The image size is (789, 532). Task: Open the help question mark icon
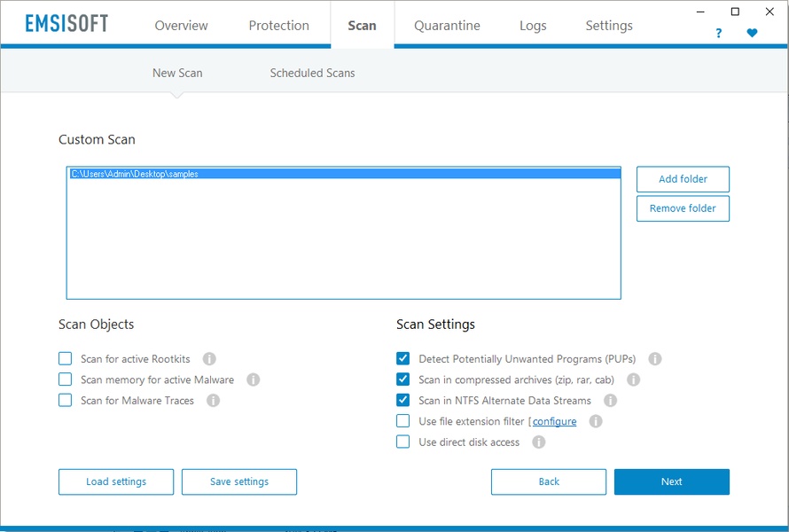(719, 33)
